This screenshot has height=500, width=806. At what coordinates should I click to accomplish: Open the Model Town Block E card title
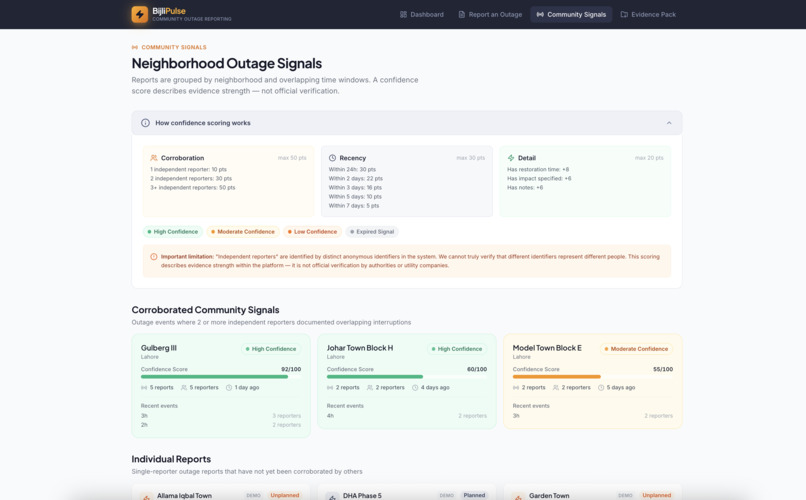tap(547, 348)
